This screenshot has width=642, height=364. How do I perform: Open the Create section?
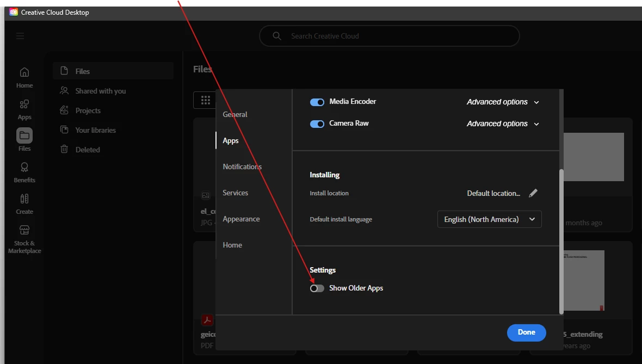[x=24, y=204]
